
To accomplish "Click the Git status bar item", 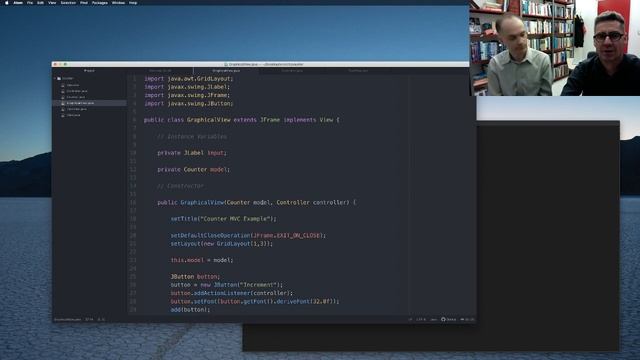I will pyautogui.click(x=467, y=320).
